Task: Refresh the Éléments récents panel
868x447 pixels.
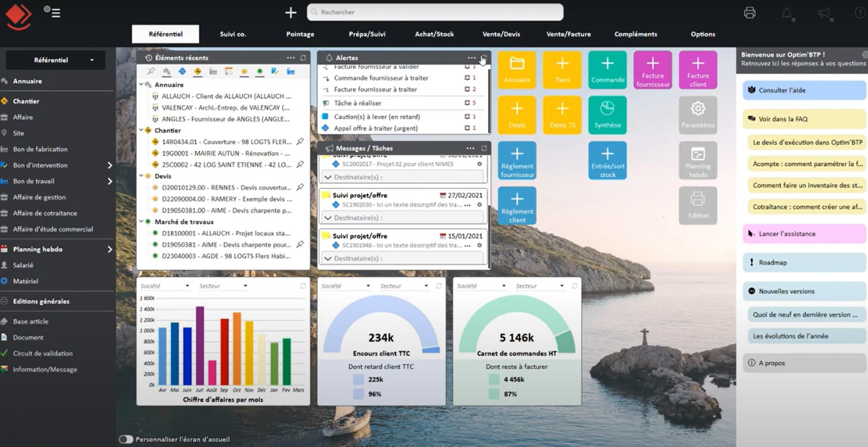Action: click(x=303, y=58)
